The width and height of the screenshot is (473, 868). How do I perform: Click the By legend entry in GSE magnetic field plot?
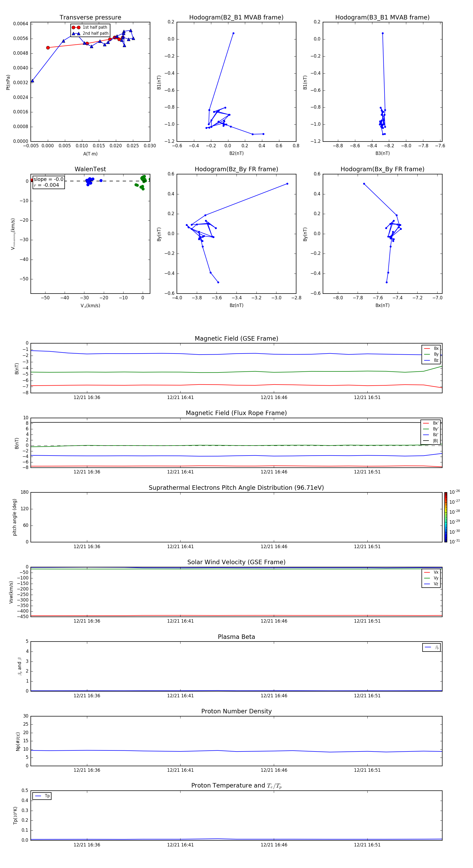431,355
